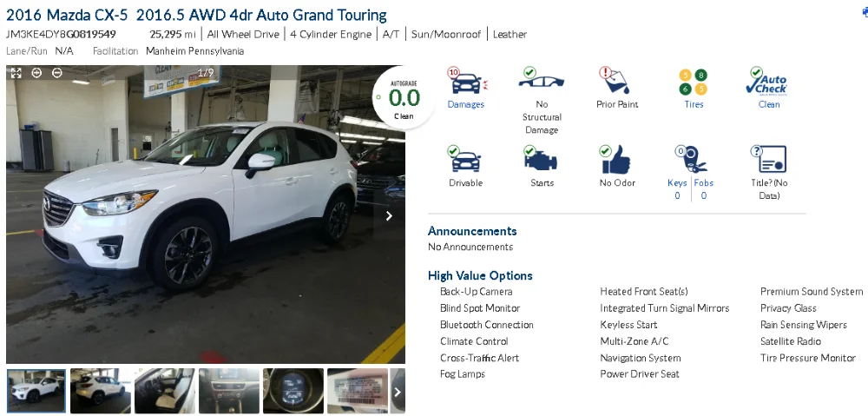Click the AutoGrade 0.0 Clean badge
The width and height of the screenshot is (868, 416).
point(404,98)
